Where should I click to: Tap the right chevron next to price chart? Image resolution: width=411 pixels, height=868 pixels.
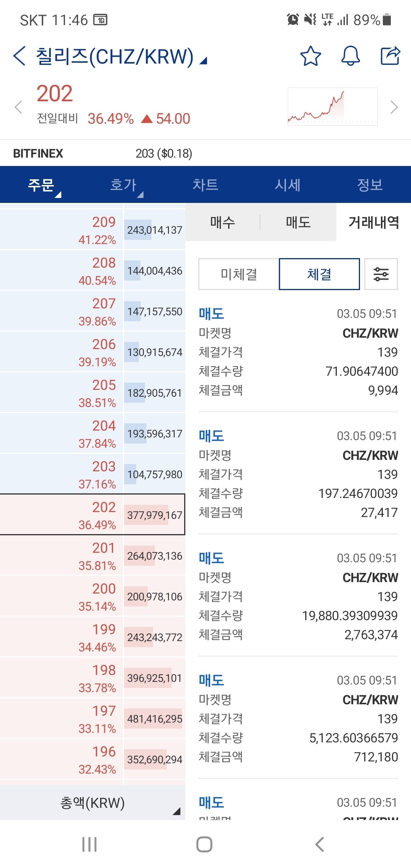(393, 107)
